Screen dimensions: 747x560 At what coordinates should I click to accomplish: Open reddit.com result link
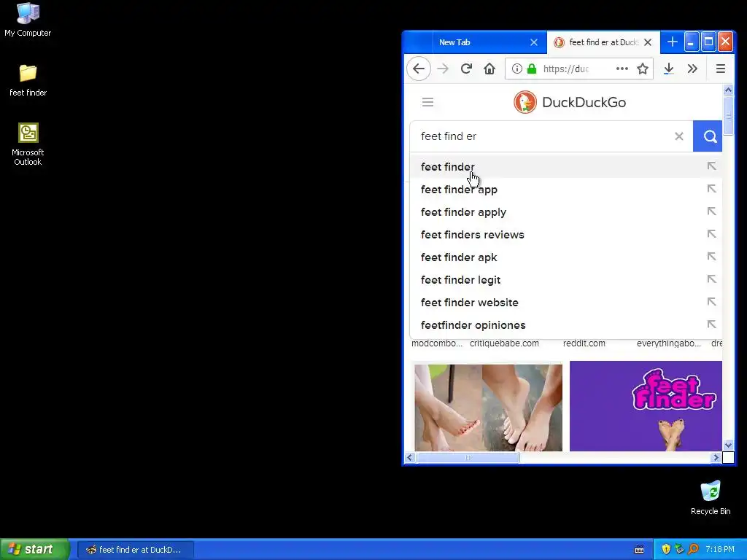point(584,343)
